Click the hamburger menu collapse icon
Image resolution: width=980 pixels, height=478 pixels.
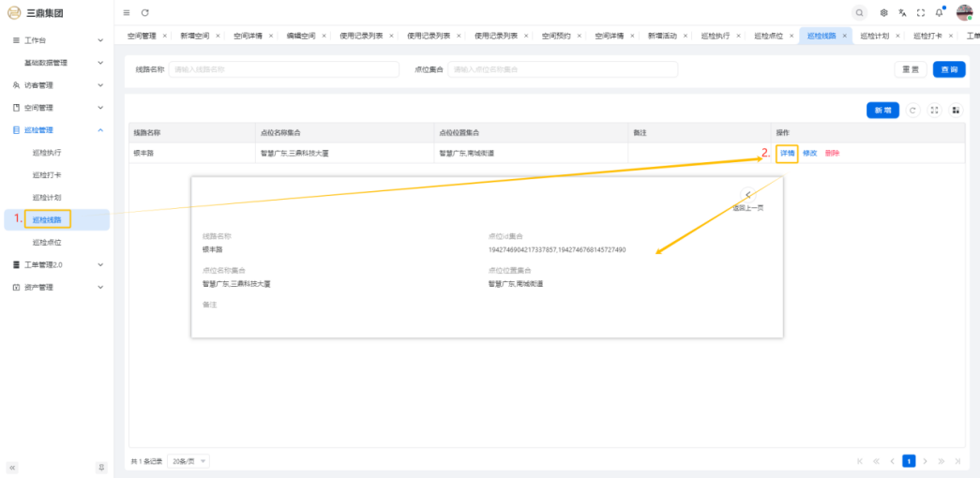127,12
